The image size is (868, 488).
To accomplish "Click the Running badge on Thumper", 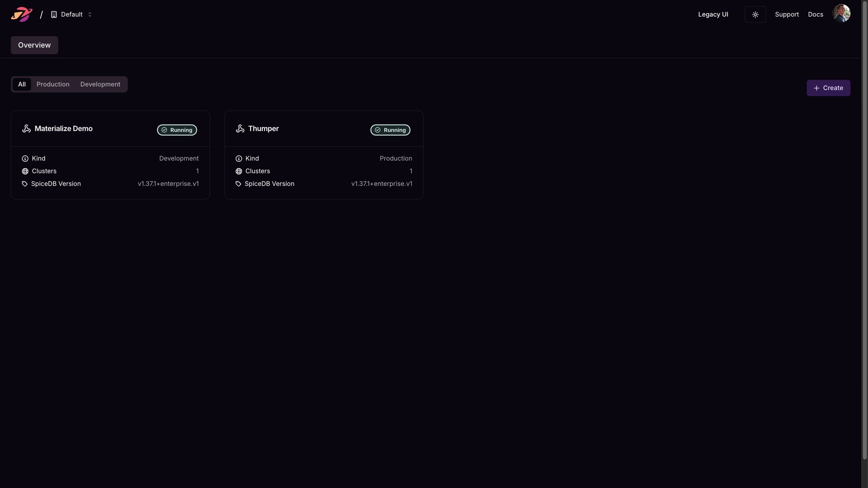I will click(x=390, y=130).
